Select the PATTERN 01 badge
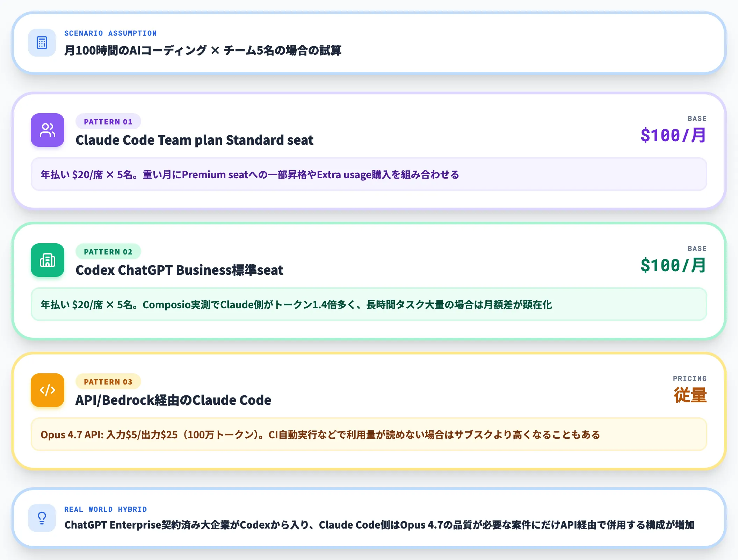The width and height of the screenshot is (738, 560). click(x=108, y=122)
